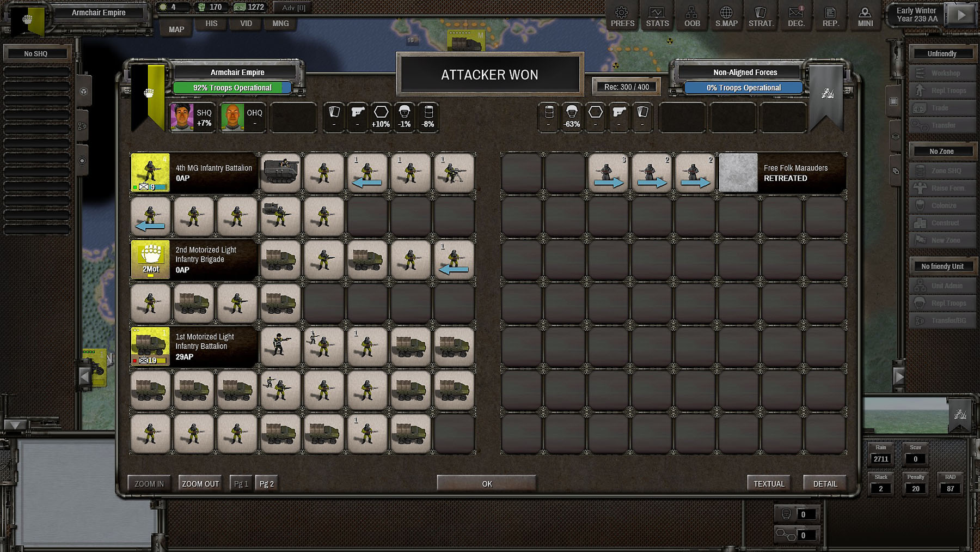
Task: Click the No SHQ label
Action: [36, 53]
